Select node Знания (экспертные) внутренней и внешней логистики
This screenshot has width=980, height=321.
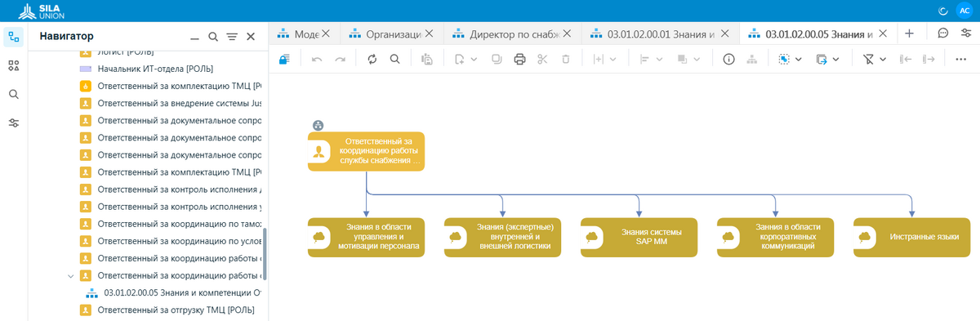click(503, 237)
